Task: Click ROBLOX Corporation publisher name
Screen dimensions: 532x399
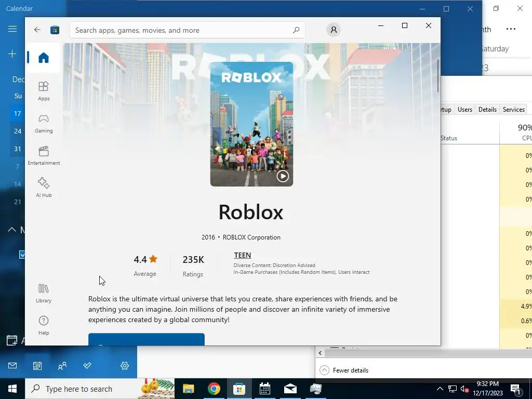Action: click(x=251, y=237)
